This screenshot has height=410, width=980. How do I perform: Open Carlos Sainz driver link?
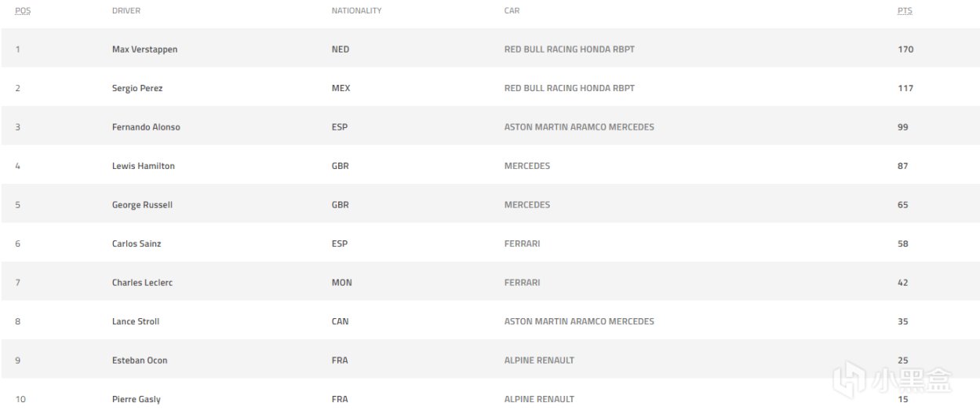[137, 243]
